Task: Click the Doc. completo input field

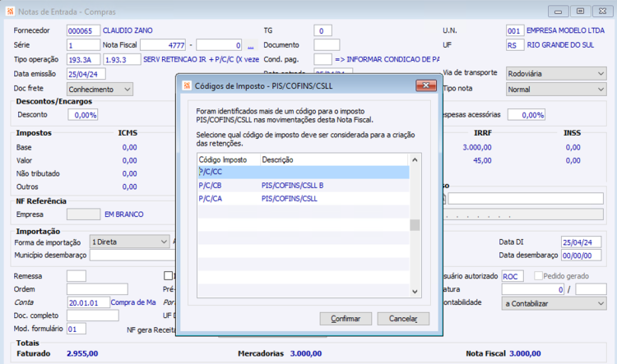Action: 92,316
